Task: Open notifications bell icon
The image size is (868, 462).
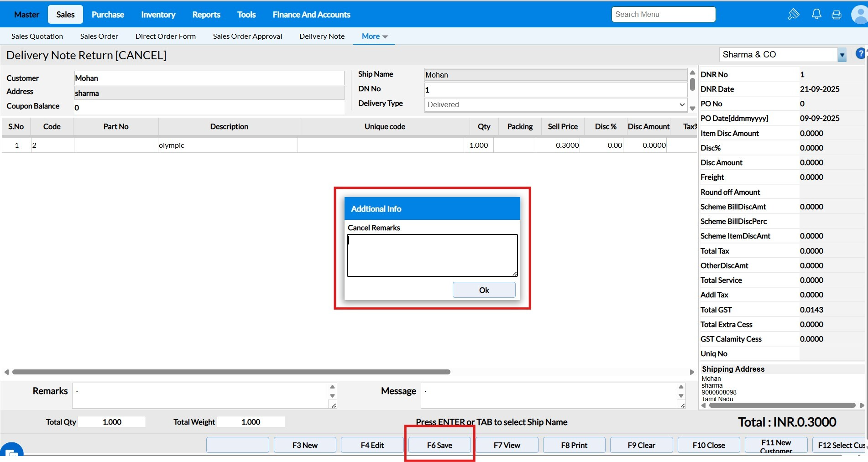Action: click(x=816, y=15)
